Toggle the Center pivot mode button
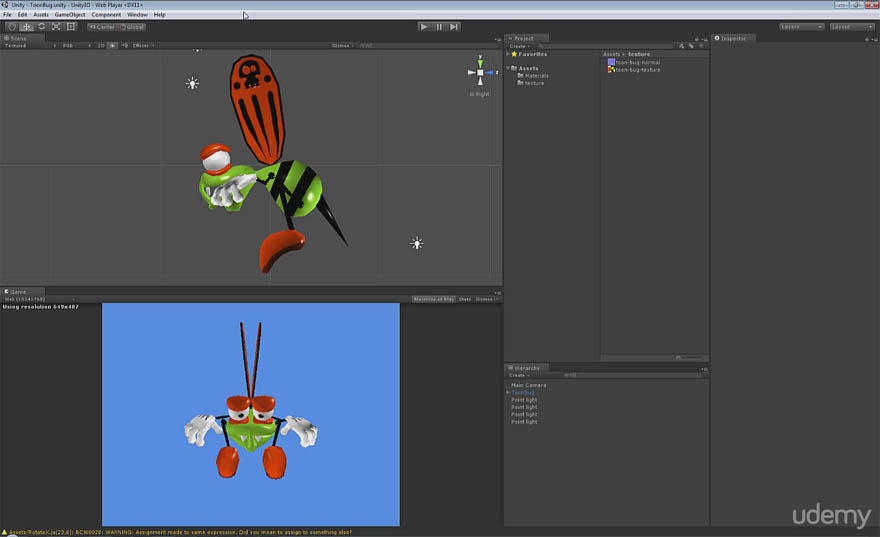The image size is (880, 537). coord(102,27)
